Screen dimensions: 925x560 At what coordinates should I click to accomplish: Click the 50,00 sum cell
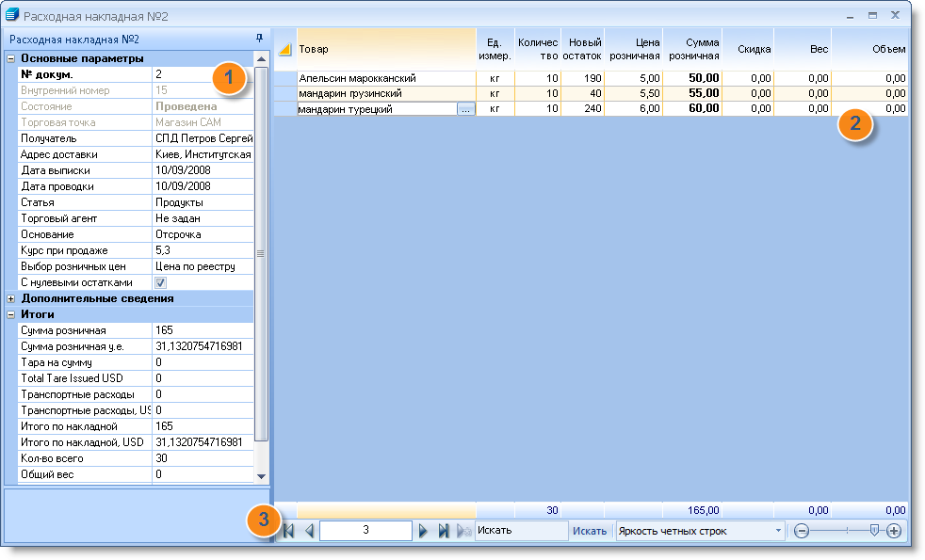point(692,78)
